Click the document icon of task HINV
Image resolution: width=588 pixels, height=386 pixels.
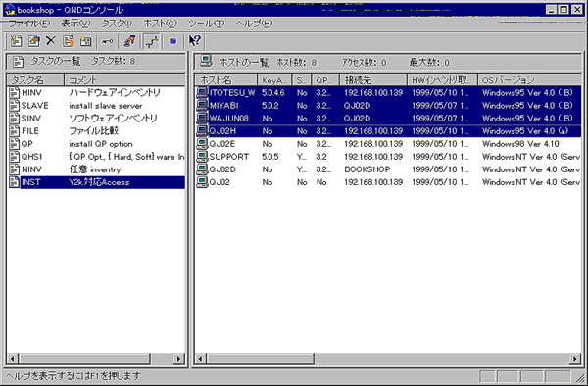15,92
